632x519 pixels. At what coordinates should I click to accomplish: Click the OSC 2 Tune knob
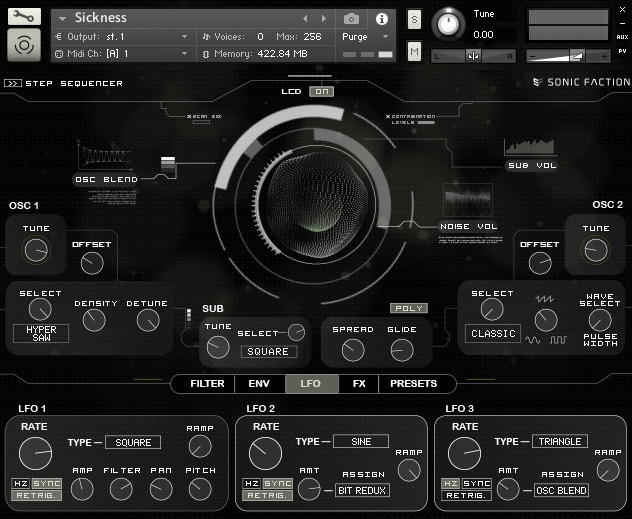tap(596, 250)
